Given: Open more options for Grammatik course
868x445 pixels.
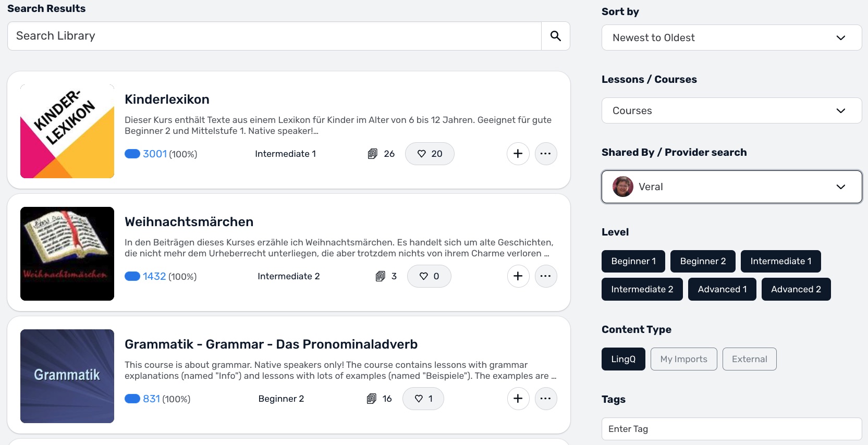Looking at the screenshot, I should click(546, 399).
